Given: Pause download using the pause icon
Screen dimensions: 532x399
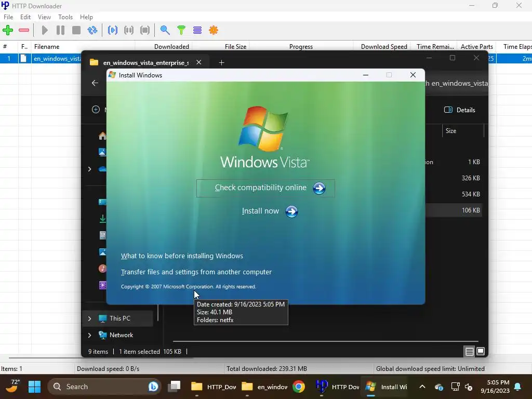Looking at the screenshot, I should [x=60, y=30].
